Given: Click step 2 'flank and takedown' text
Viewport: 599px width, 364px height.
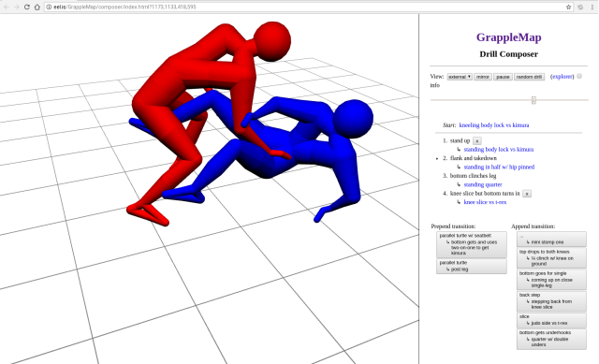Looking at the screenshot, I should pos(474,158).
